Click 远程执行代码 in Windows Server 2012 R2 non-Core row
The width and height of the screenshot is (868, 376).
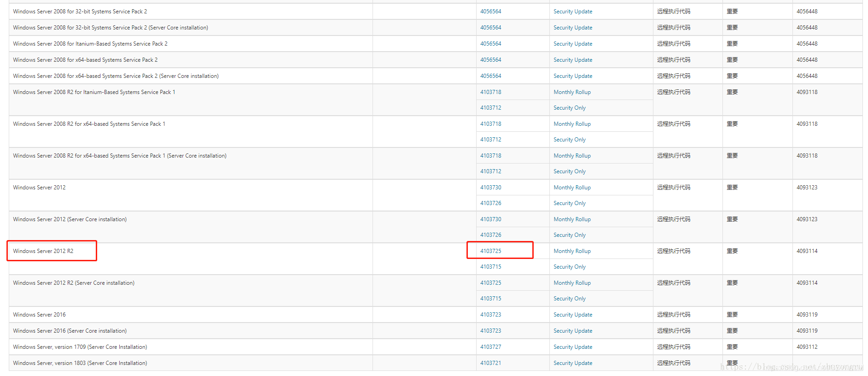[x=674, y=251]
